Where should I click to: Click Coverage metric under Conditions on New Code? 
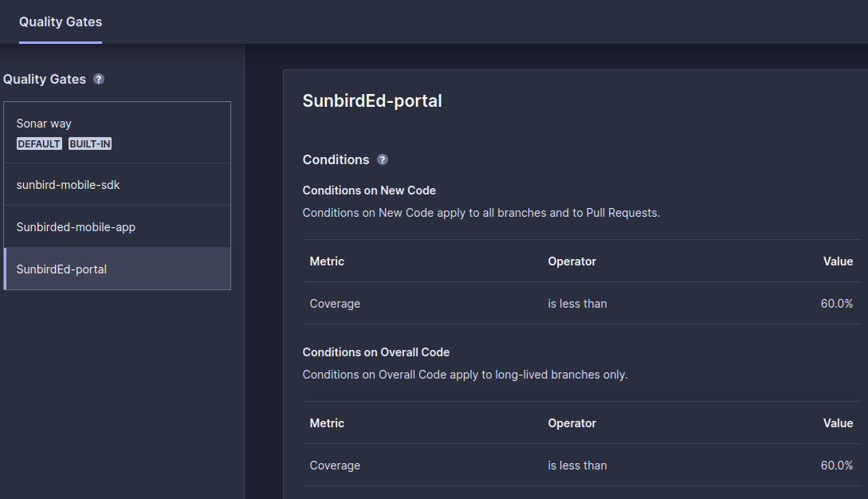pos(335,304)
